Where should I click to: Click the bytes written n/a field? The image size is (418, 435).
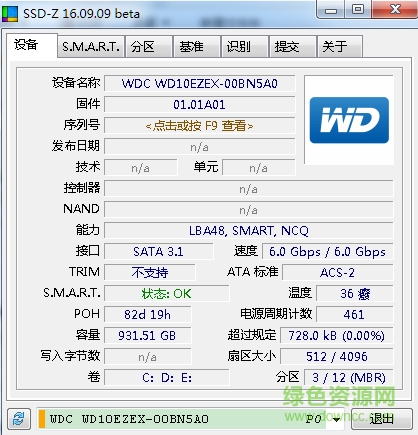(148, 357)
